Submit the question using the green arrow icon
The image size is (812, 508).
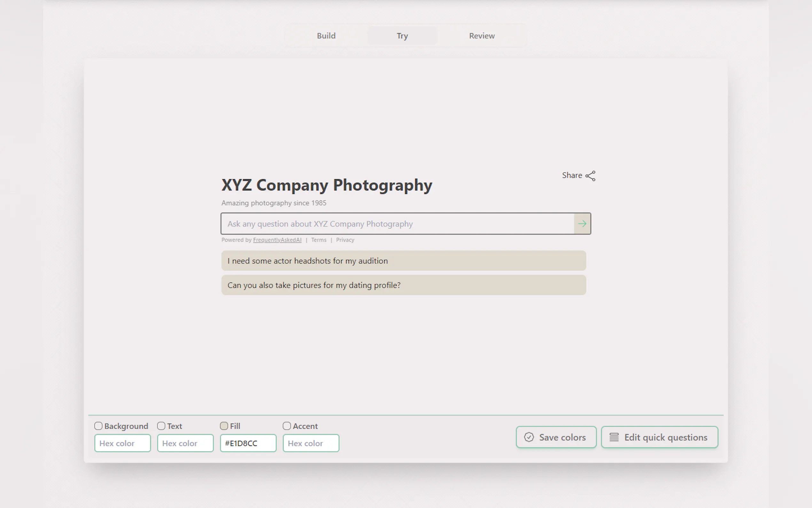pyautogui.click(x=582, y=223)
